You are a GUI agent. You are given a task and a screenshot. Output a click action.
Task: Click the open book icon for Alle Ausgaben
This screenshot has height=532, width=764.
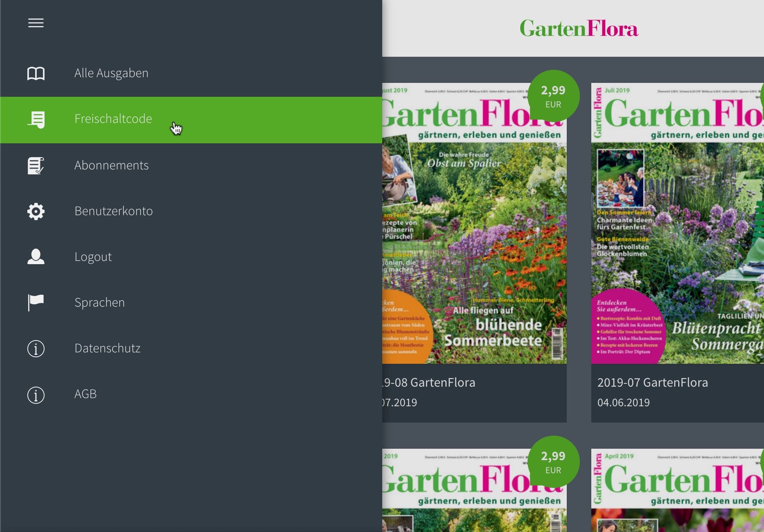[36, 73]
